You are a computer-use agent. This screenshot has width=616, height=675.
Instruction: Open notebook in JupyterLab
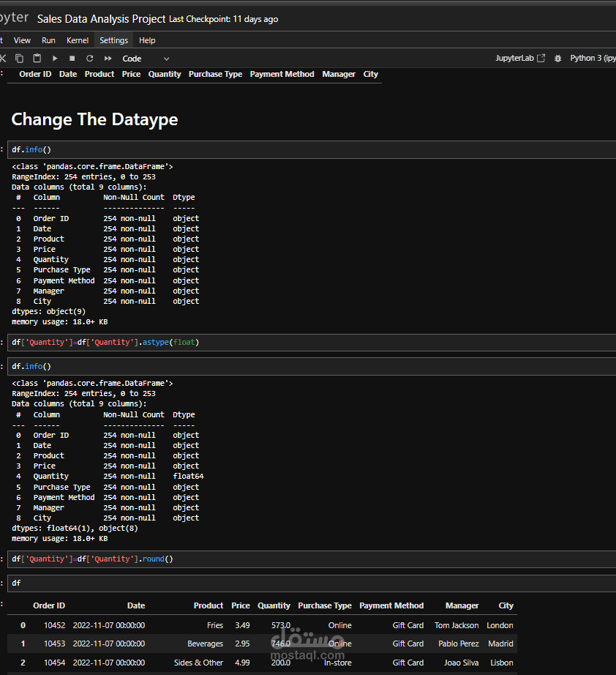click(x=520, y=58)
